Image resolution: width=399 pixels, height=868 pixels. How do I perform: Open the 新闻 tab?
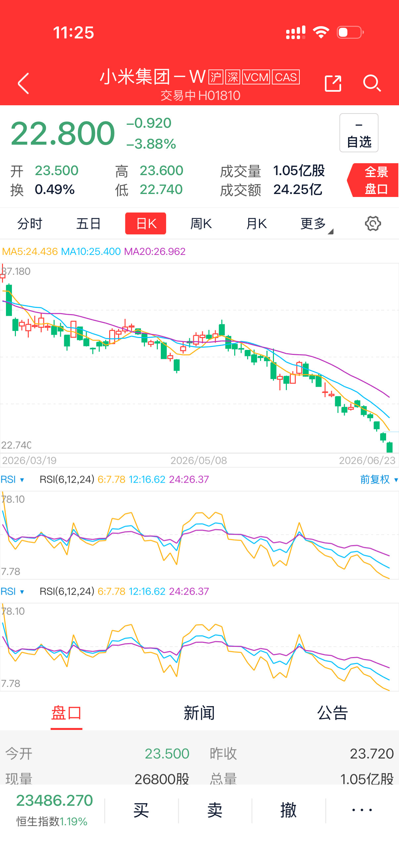point(199,713)
